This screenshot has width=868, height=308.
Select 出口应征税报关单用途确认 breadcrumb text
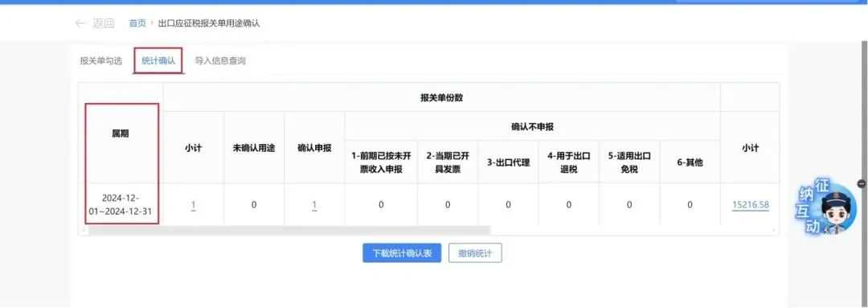click(x=209, y=23)
